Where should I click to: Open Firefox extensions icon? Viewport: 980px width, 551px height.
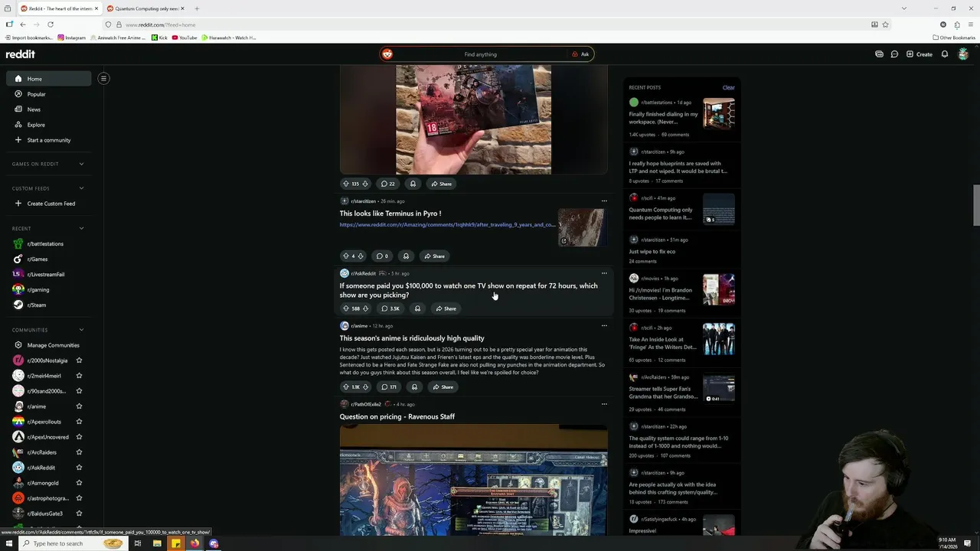tap(957, 24)
